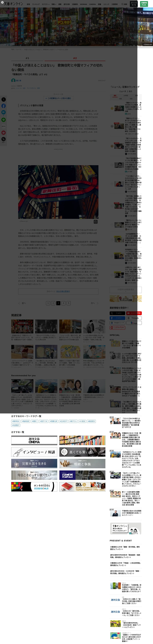Open WOMAN in the top navigation

click(x=83, y=4)
